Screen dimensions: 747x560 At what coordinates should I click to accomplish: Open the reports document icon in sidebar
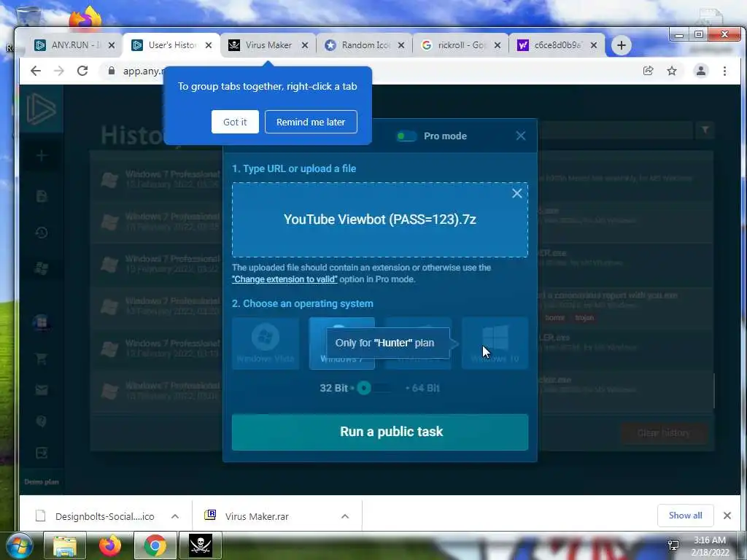42,196
